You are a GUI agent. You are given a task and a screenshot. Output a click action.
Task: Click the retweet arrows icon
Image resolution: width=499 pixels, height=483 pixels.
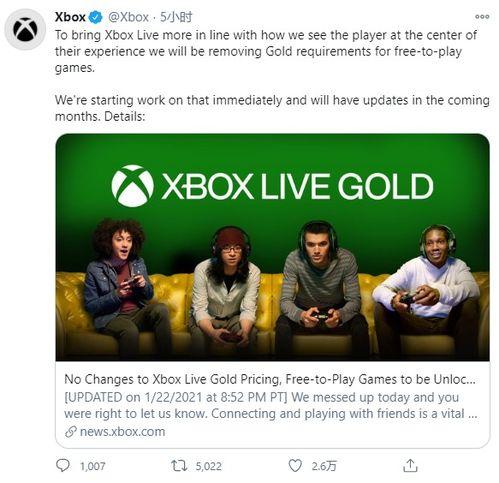click(179, 465)
